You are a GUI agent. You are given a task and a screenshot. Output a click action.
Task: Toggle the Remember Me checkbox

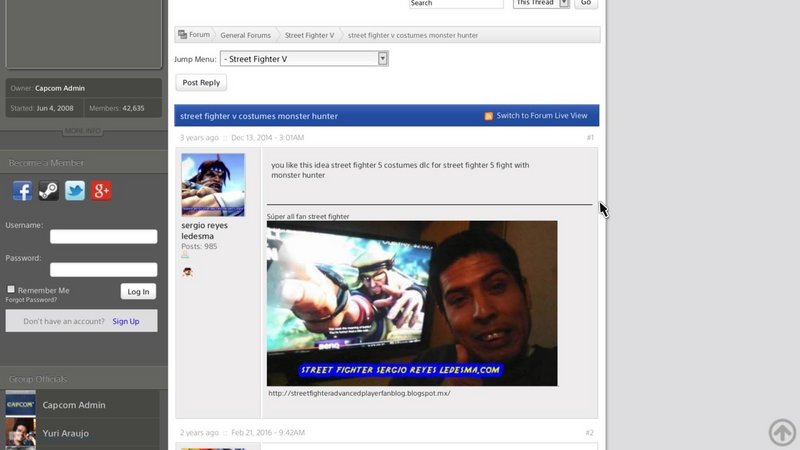click(11, 289)
